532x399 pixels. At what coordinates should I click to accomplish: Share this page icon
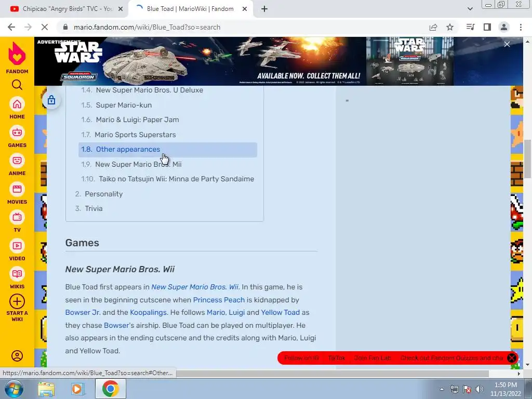[x=433, y=27]
